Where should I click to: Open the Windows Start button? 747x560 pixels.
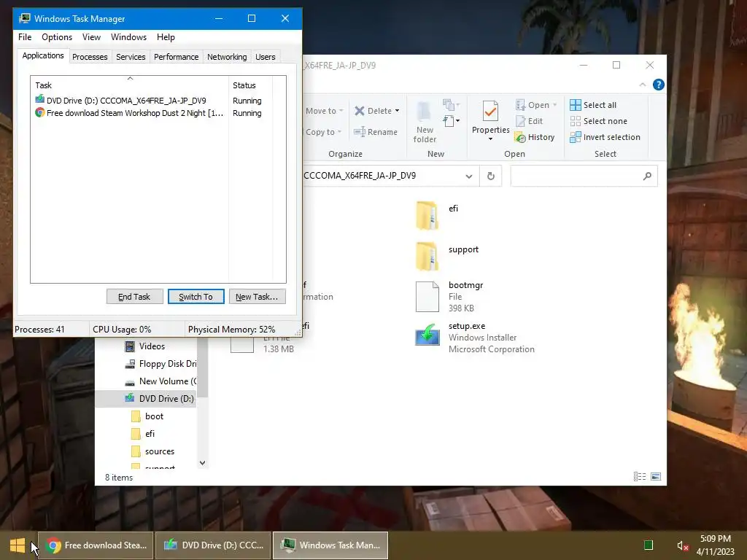(18, 545)
